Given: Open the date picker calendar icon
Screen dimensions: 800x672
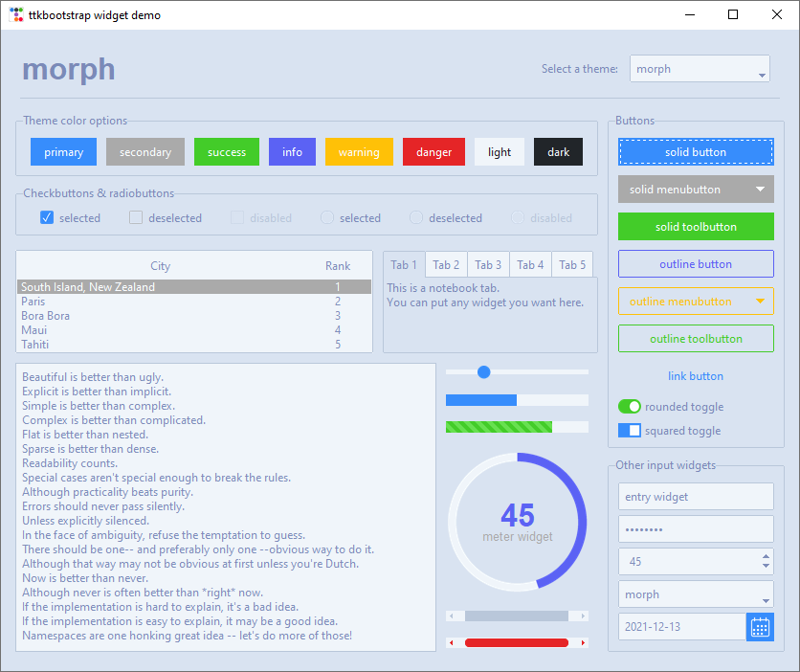Looking at the screenshot, I should 760,627.
